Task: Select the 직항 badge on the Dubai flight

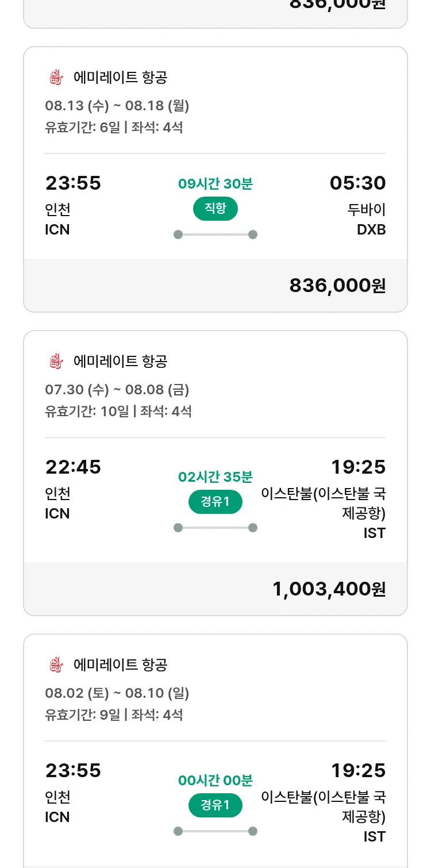Action: tap(215, 209)
